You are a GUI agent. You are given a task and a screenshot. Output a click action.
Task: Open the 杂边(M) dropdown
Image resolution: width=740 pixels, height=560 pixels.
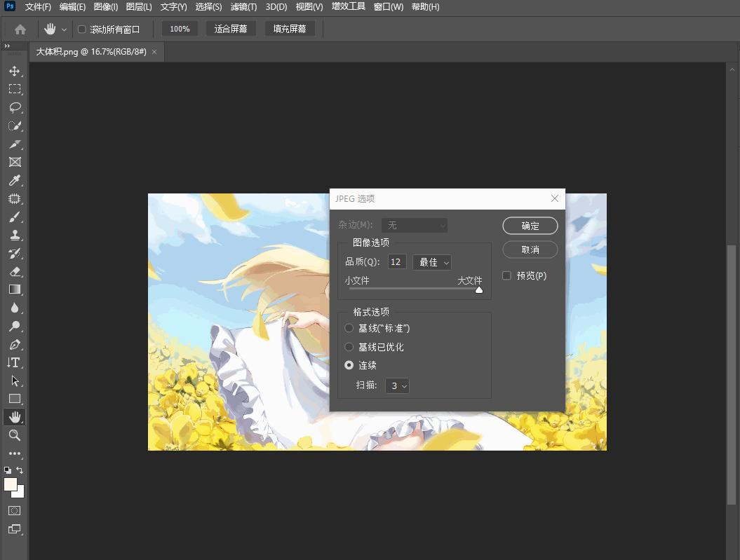[x=415, y=225]
